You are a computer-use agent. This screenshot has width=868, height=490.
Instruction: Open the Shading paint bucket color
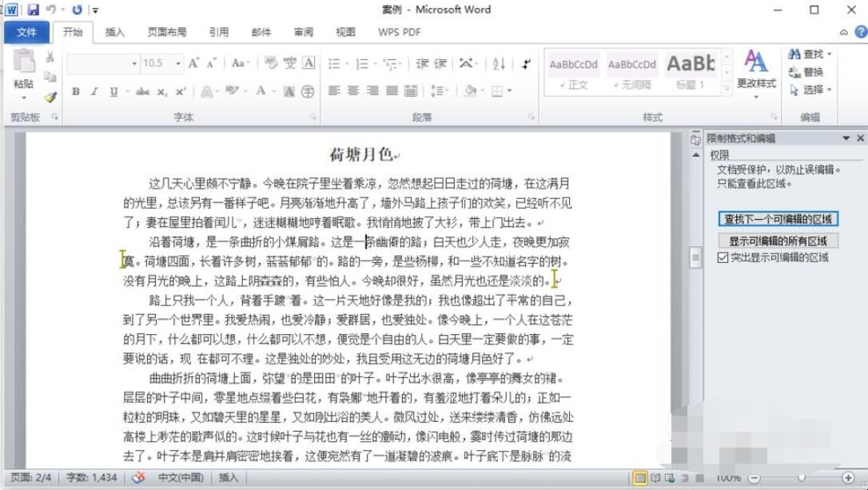click(x=470, y=91)
